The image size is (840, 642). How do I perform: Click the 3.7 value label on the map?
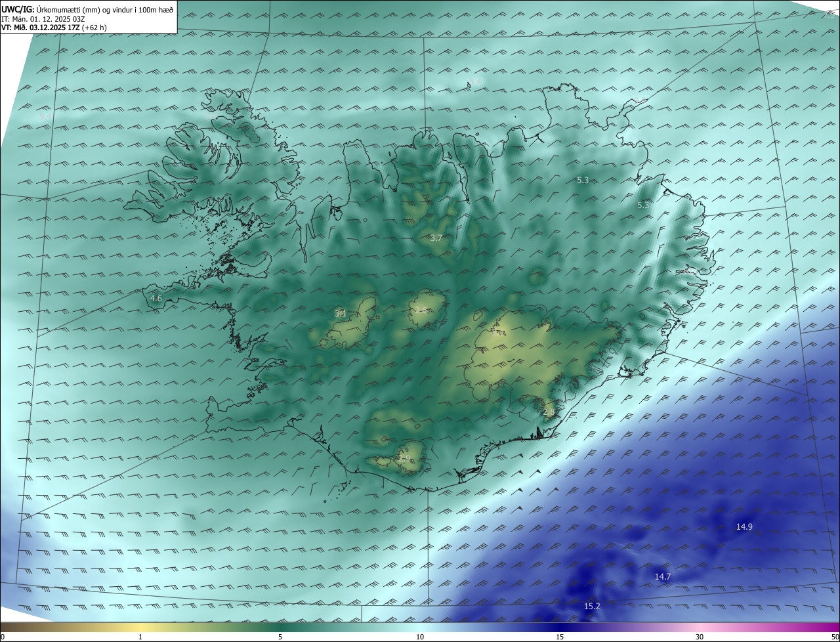[x=436, y=238]
